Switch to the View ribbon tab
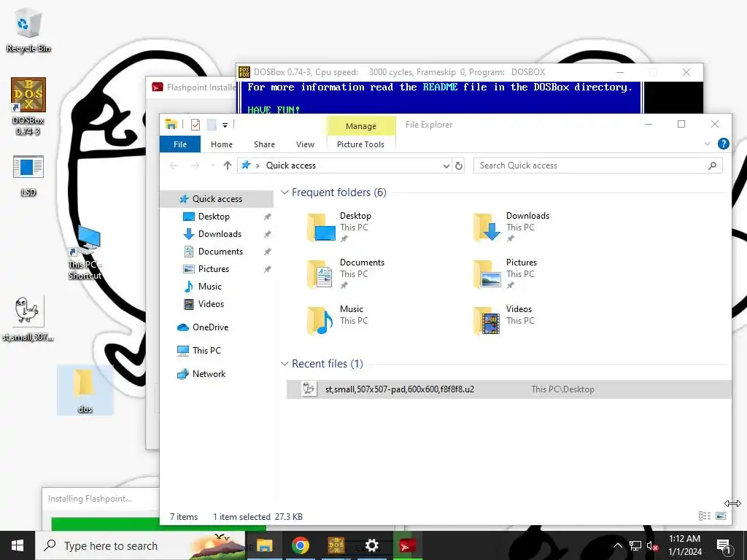The image size is (747, 560). (305, 144)
